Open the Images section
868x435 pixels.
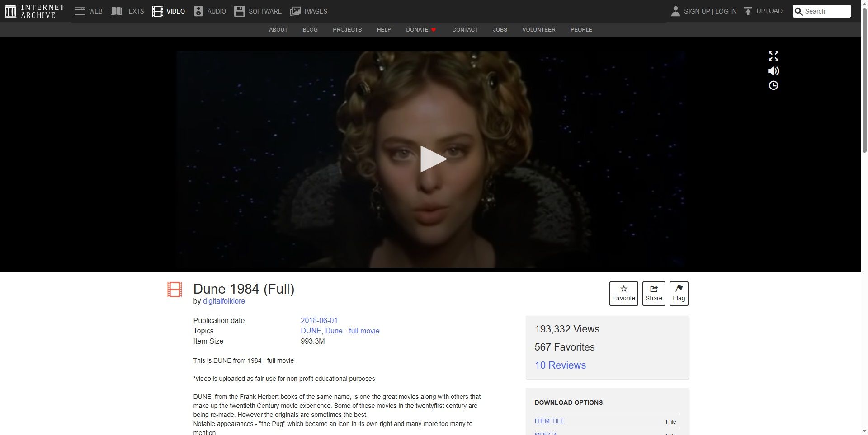tap(308, 11)
